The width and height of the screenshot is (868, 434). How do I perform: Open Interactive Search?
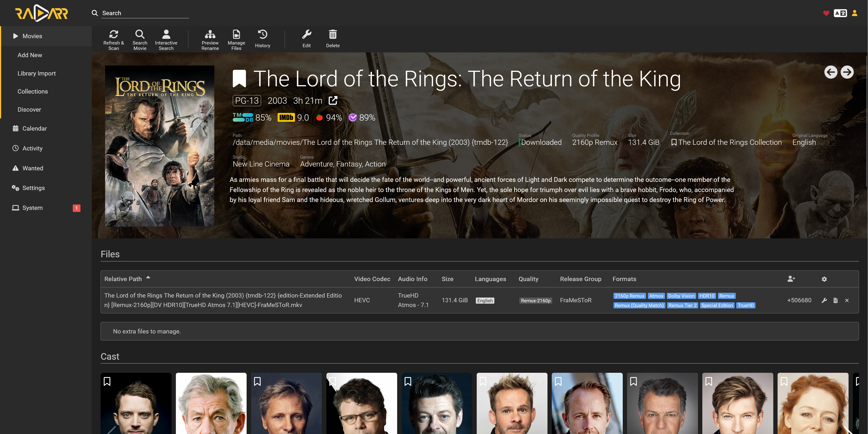click(x=166, y=39)
